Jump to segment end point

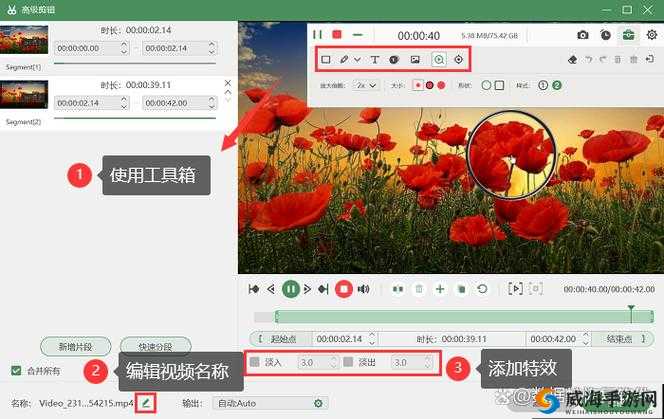pyautogui.click(x=323, y=289)
